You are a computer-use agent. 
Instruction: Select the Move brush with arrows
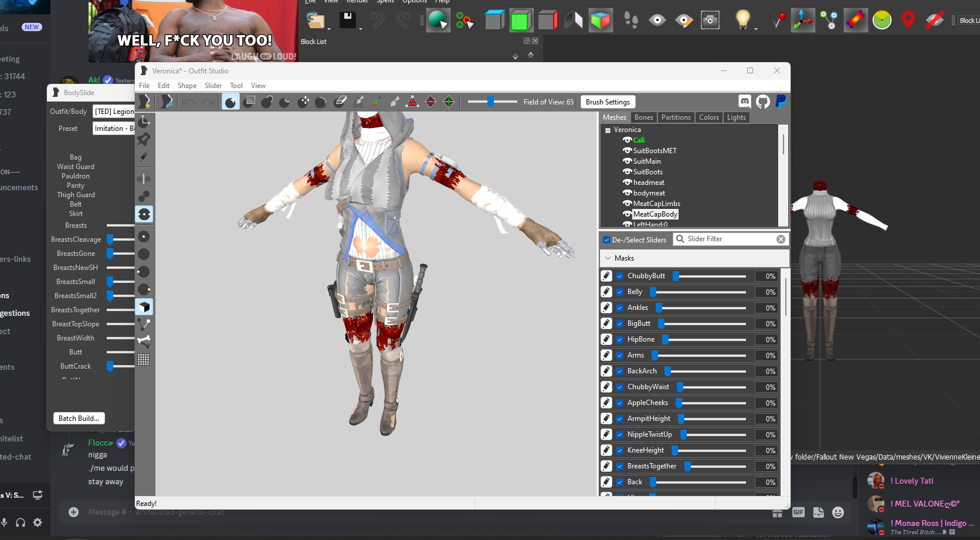pos(303,102)
